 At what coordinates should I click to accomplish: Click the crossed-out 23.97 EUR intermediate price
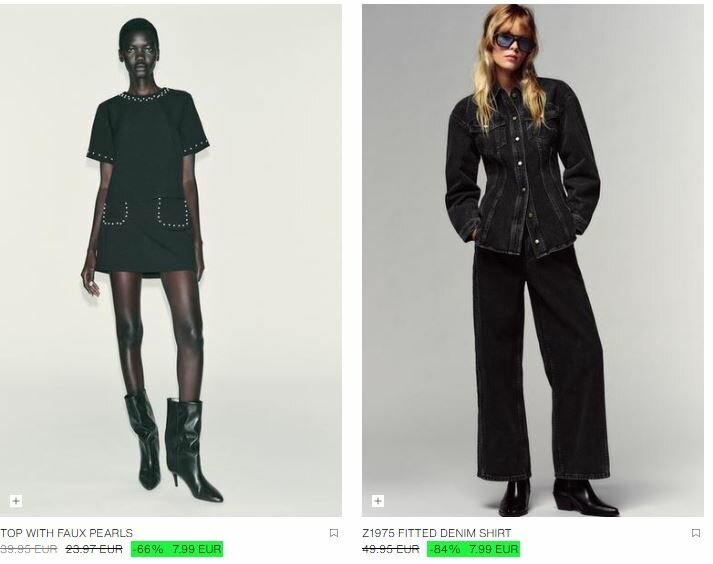(x=94, y=549)
